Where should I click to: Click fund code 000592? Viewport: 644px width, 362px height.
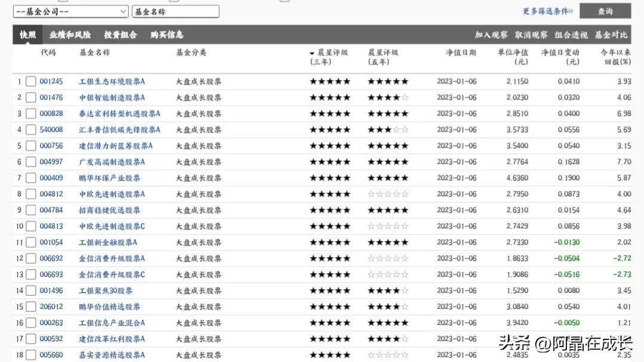coord(51,339)
